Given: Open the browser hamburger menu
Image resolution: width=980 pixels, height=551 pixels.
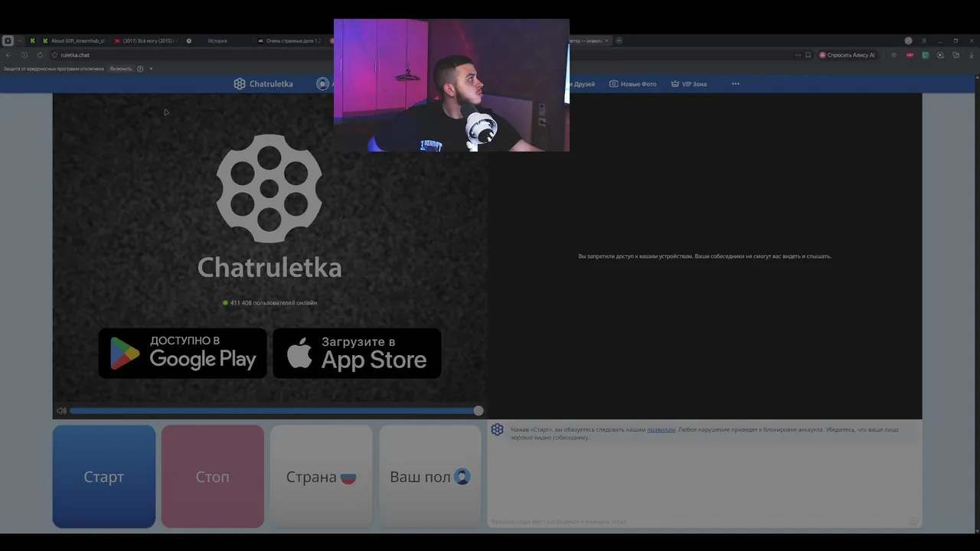Looking at the screenshot, I should (x=924, y=41).
